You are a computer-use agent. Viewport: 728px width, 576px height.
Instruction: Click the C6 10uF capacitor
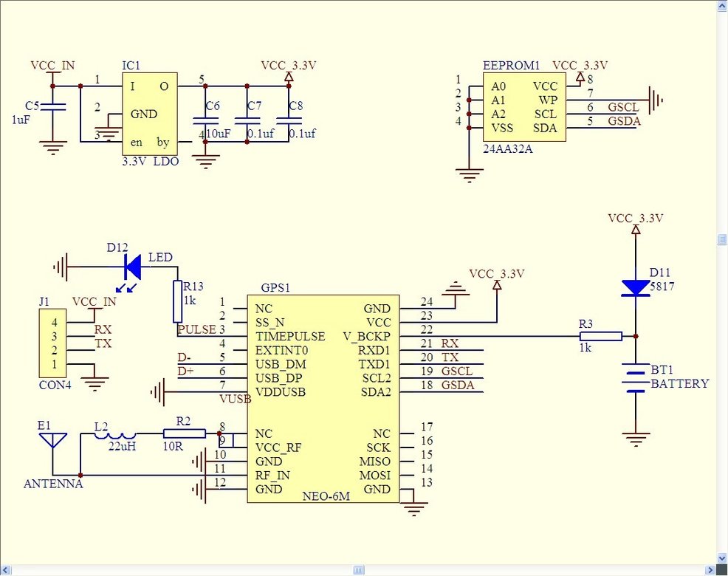pos(205,121)
